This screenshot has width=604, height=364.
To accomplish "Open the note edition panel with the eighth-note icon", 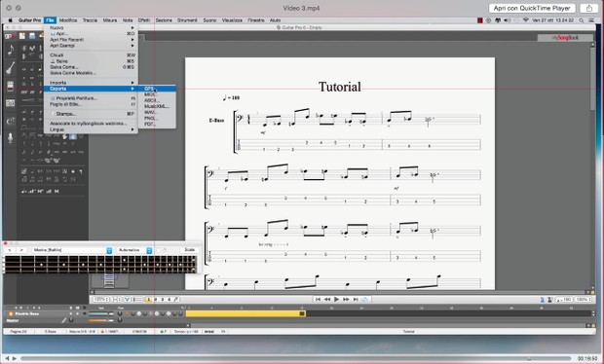I will point(11,50).
